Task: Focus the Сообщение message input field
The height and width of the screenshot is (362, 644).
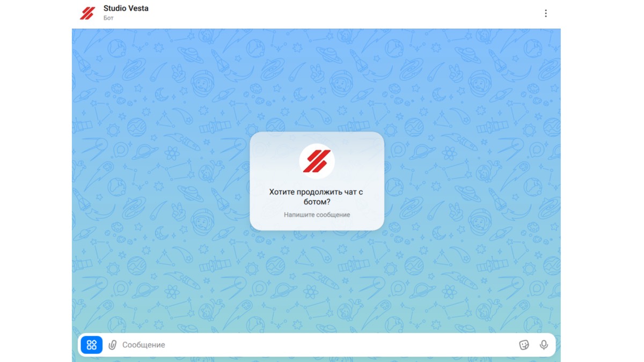Action: coord(317,345)
